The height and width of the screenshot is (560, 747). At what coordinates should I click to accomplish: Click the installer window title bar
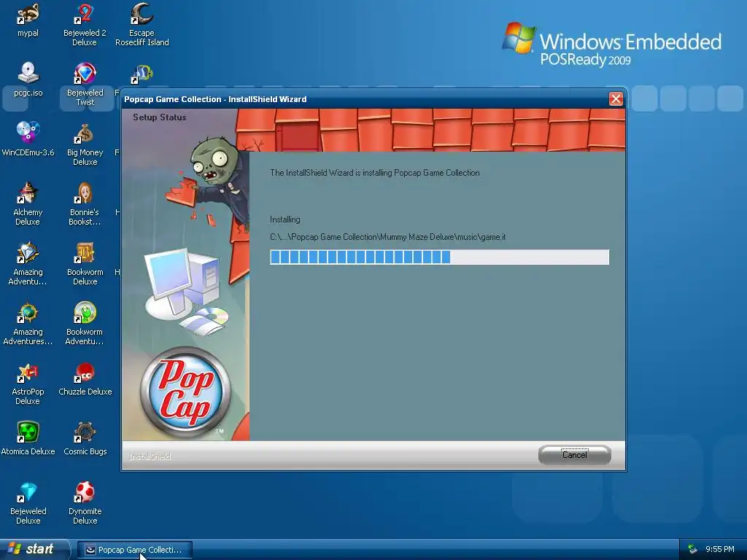point(365,99)
